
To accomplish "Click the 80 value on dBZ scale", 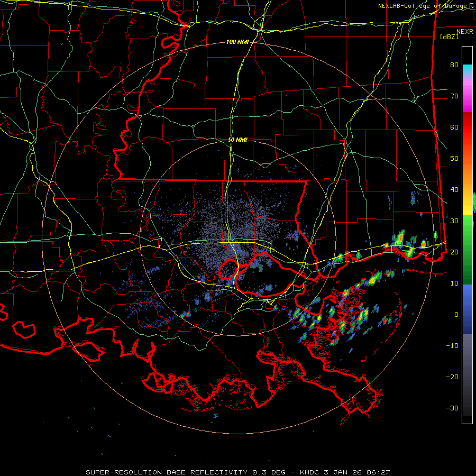I will pos(454,65).
